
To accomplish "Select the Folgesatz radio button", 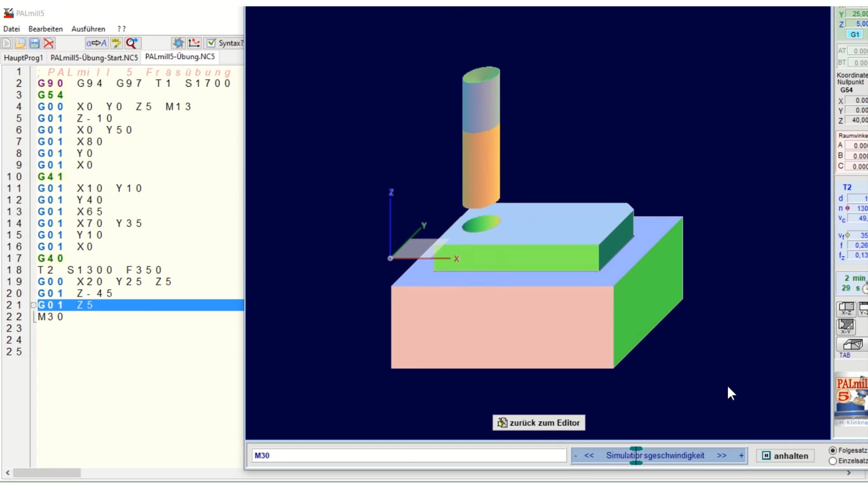I will click(832, 450).
